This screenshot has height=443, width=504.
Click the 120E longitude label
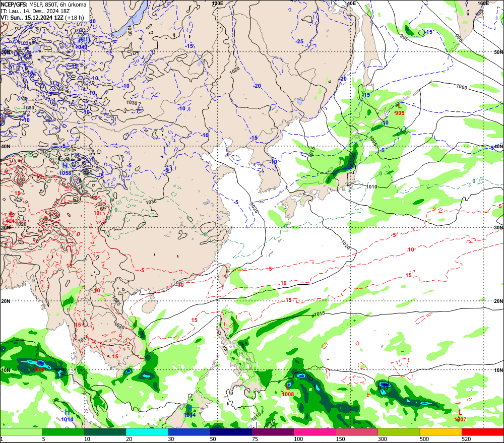(x=218, y=3)
